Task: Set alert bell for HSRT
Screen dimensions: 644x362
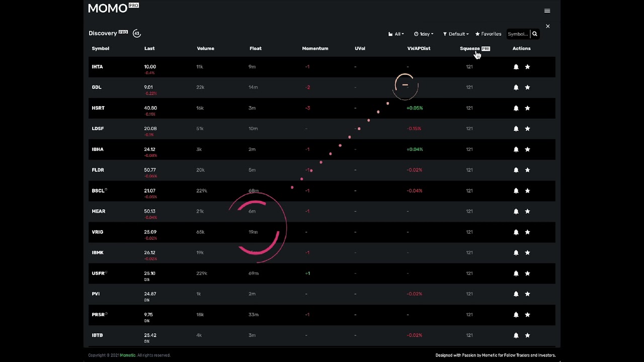Action: [x=516, y=108]
